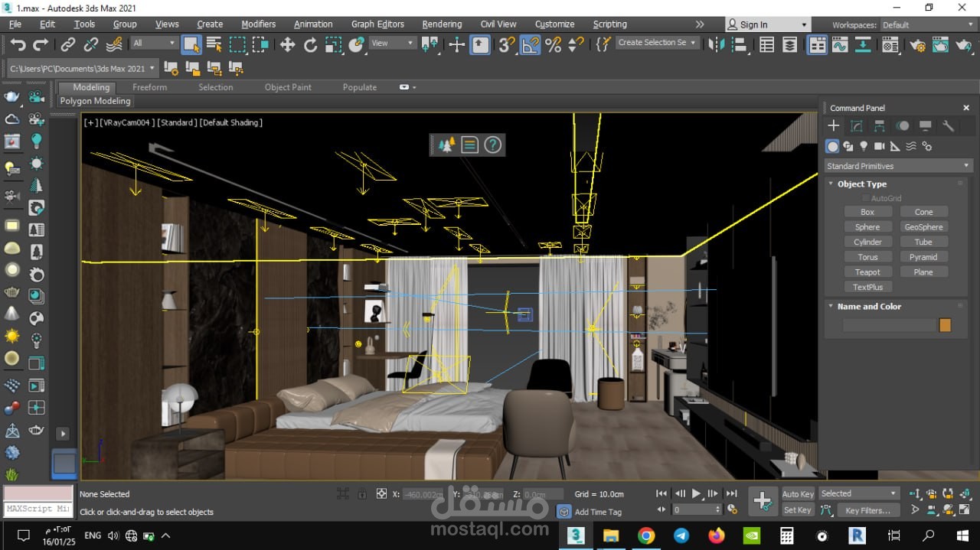Image resolution: width=980 pixels, height=550 pixels.
Task: Open the Standard Primitives dropdown
Action: point(898,166)
